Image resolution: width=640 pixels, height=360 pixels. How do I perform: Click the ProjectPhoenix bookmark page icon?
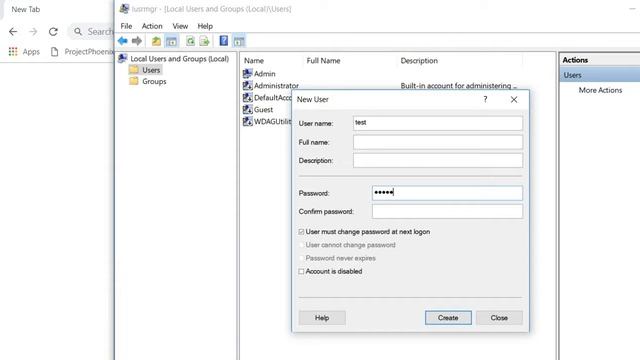(54, 51)
